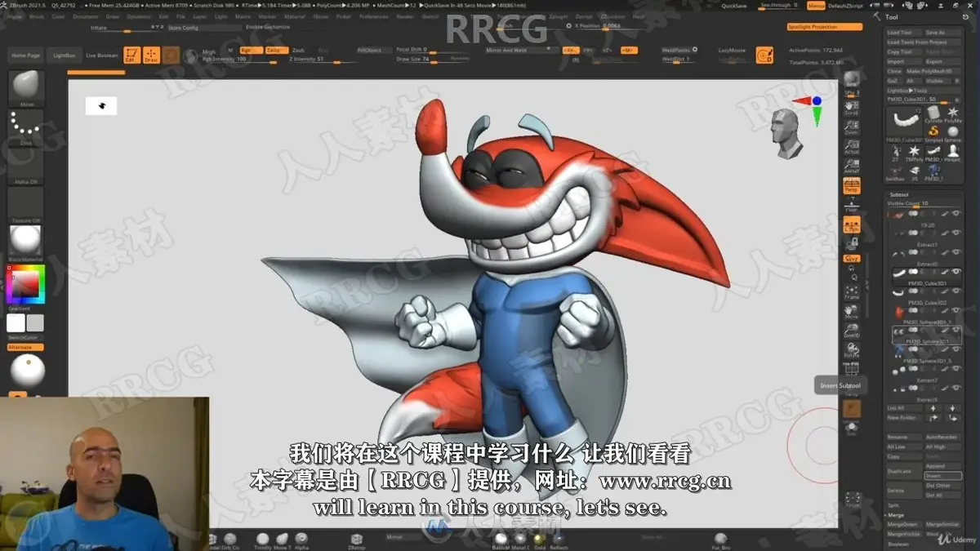Viewport: 980px width, 551px height.
Task: Open the current brush thumbnail selector
Action: [x=25, y=87]
